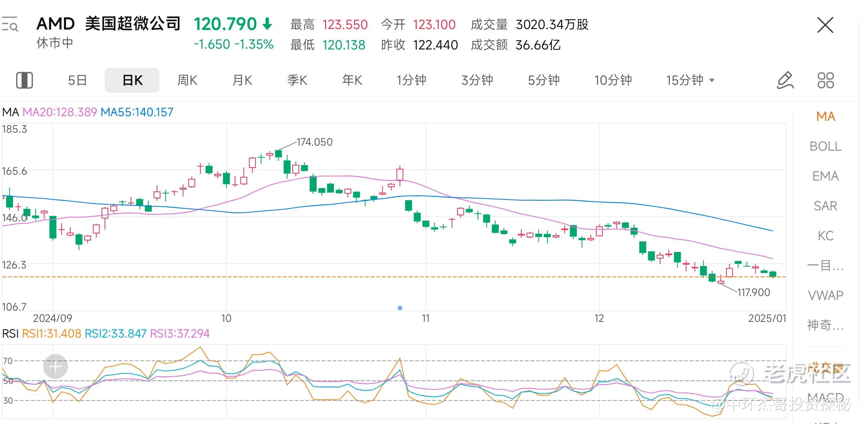Screen dimensions: 868x424
Task: Enable the SAR indicator
Action: coord(826,206)
